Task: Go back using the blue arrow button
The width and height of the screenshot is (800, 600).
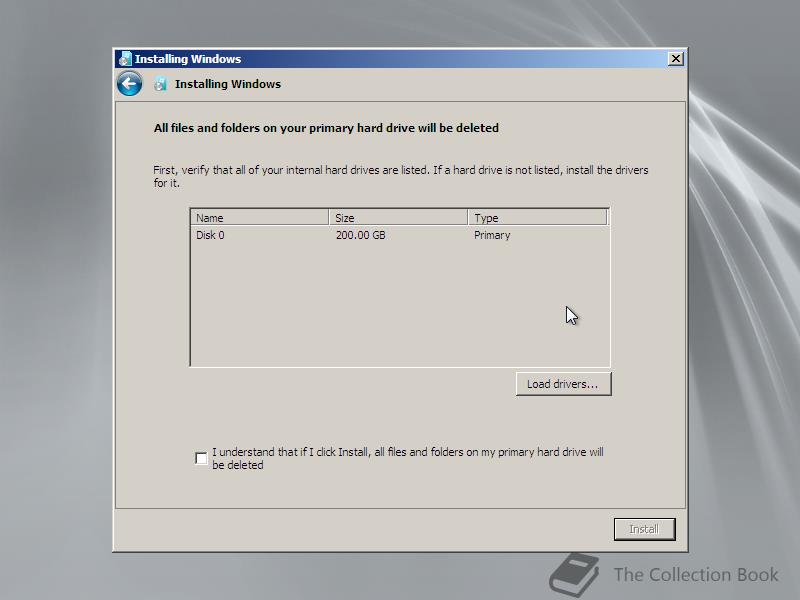Action: [x=130, y=84]
